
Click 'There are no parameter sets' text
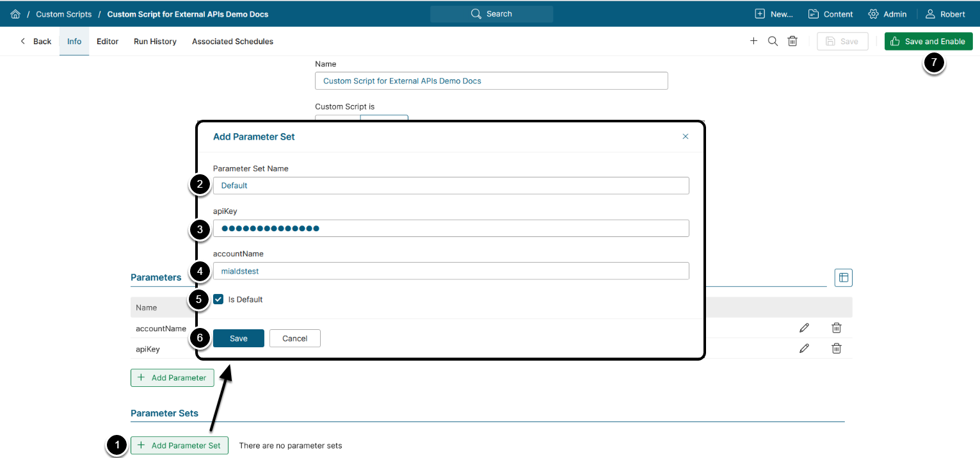tap(291, 445)
